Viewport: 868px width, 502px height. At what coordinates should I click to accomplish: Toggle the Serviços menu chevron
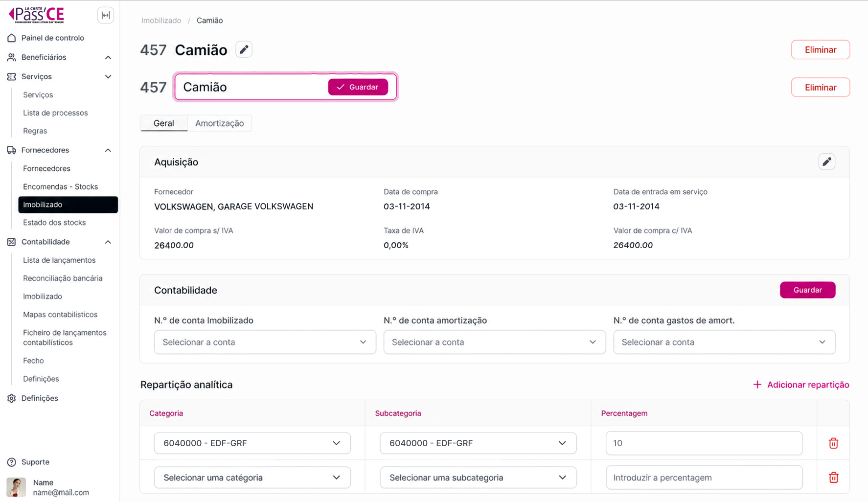108,77
